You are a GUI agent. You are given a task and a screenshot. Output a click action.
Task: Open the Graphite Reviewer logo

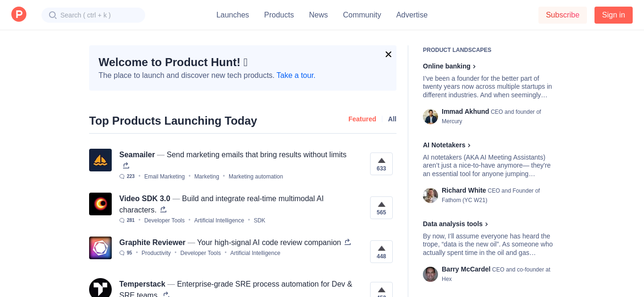coord(100,248)
